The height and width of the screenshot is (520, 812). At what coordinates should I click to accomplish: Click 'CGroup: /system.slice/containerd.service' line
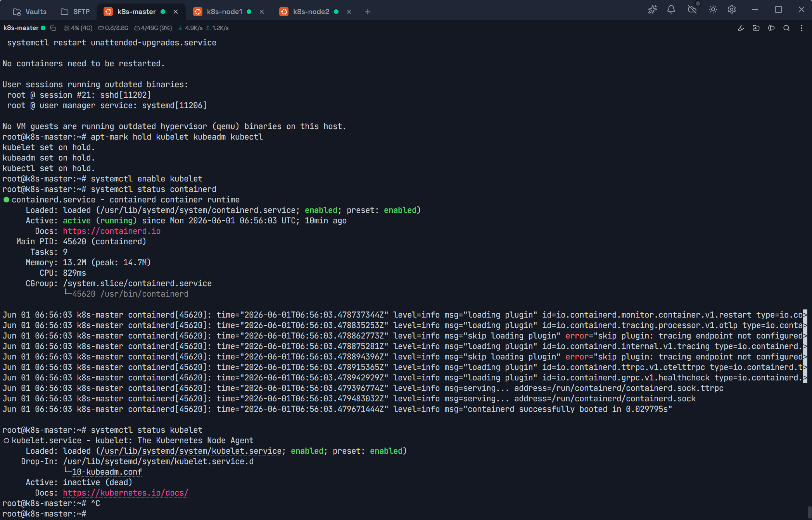(119, 283)
